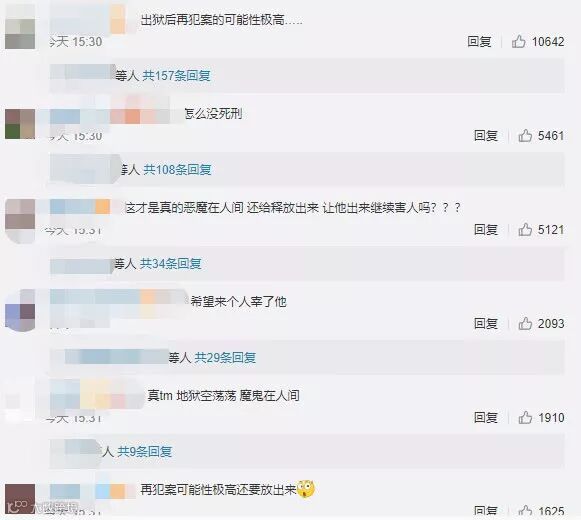Like the 希望来个人宰了他 comment
581x520 pixels.
coord(525,324)
